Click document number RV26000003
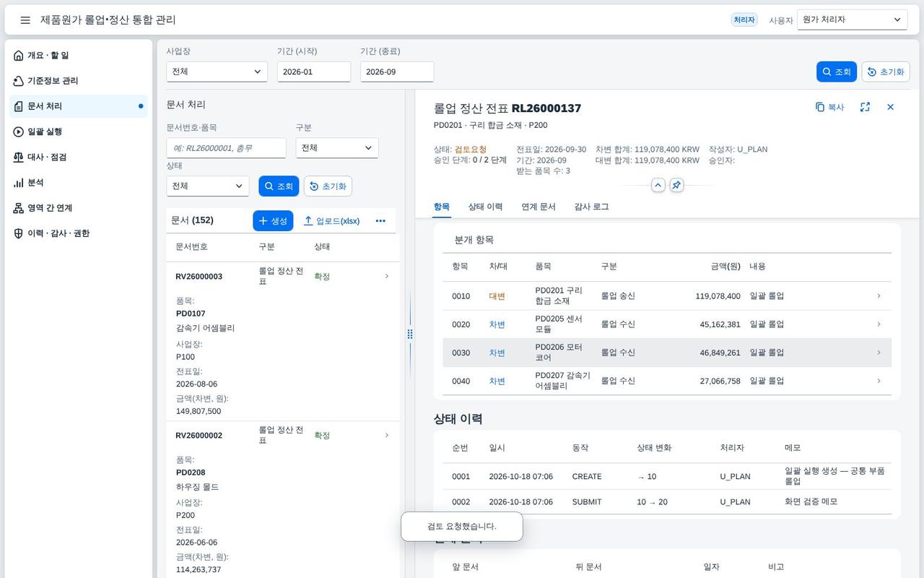The image size is (924, 578). point(199,276)
